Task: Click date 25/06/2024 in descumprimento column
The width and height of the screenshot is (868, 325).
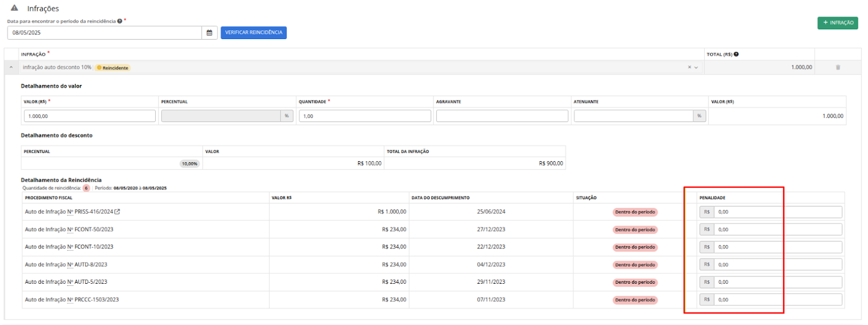Action: pyautogui.click(x=491, y=212)
